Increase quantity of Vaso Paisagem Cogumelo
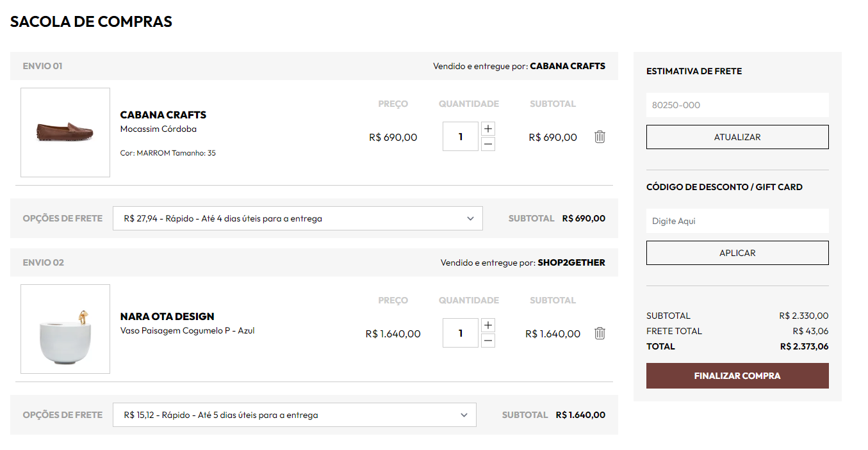 pos(488,325)
